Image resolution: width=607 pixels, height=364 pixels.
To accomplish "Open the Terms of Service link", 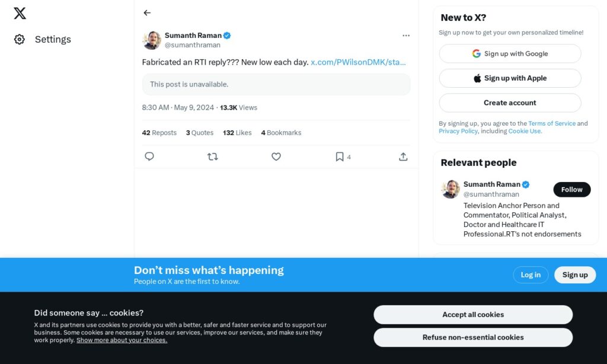I will (x=551, y=123).
